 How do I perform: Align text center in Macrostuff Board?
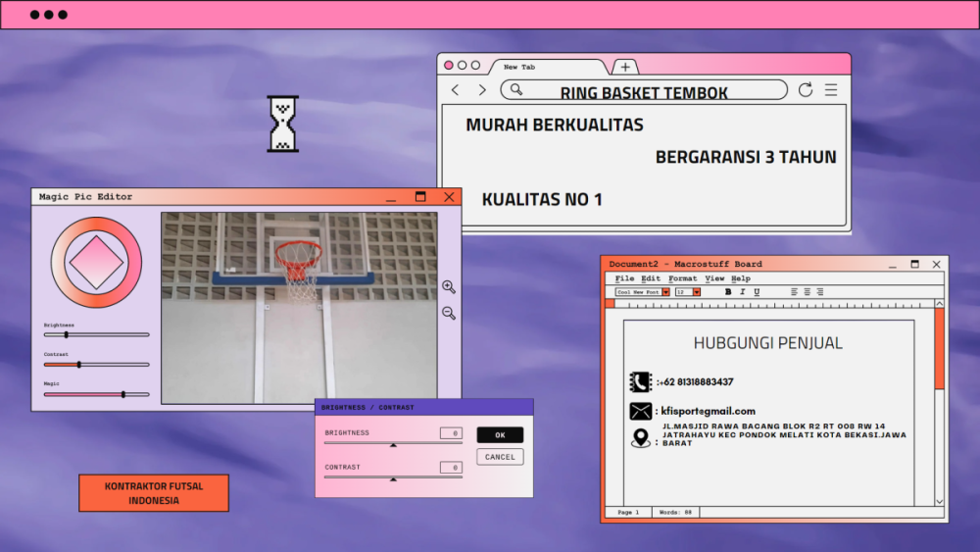click(808, 292)
